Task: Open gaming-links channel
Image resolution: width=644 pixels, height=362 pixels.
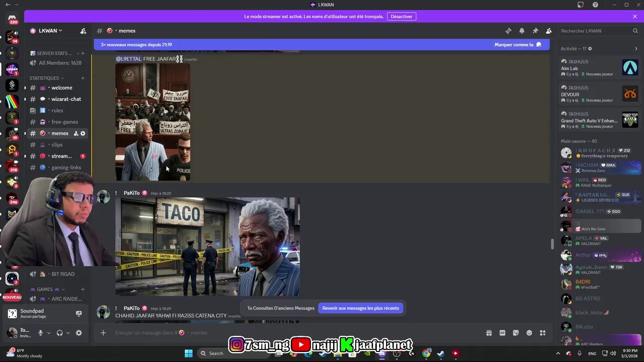Action: point(58,167)
